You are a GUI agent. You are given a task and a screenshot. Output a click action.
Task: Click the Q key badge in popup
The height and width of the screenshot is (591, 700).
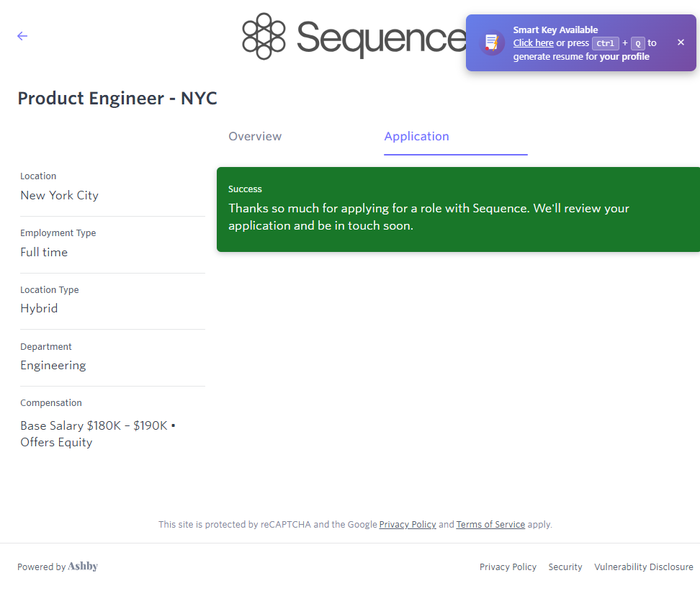pyautogui.click(x=637, y=43)
